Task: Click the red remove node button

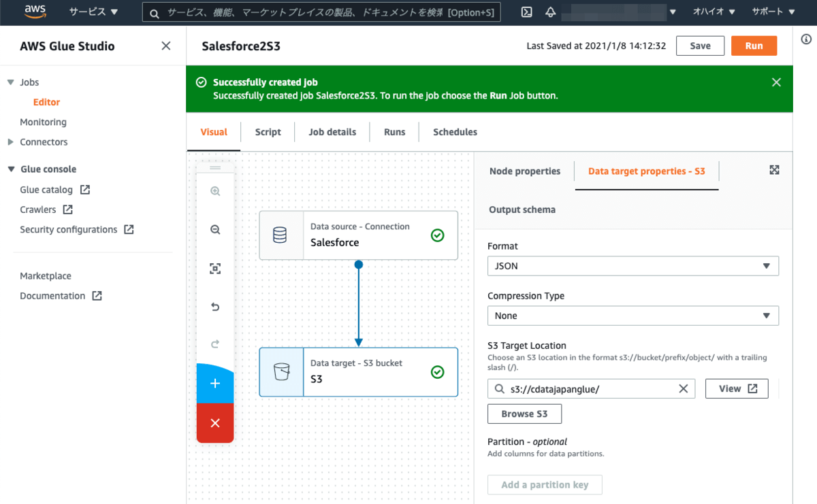Action: [x=215, y=423]
